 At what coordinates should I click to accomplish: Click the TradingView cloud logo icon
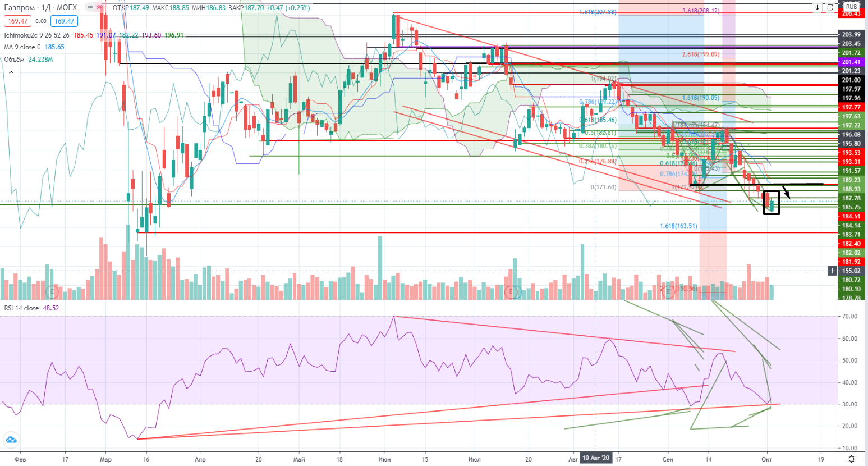coord(11,440)
